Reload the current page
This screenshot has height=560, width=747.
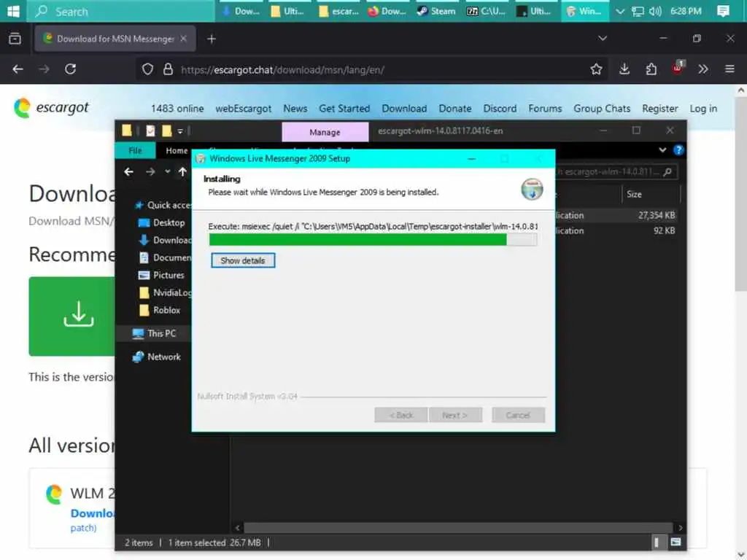(71, 69)
